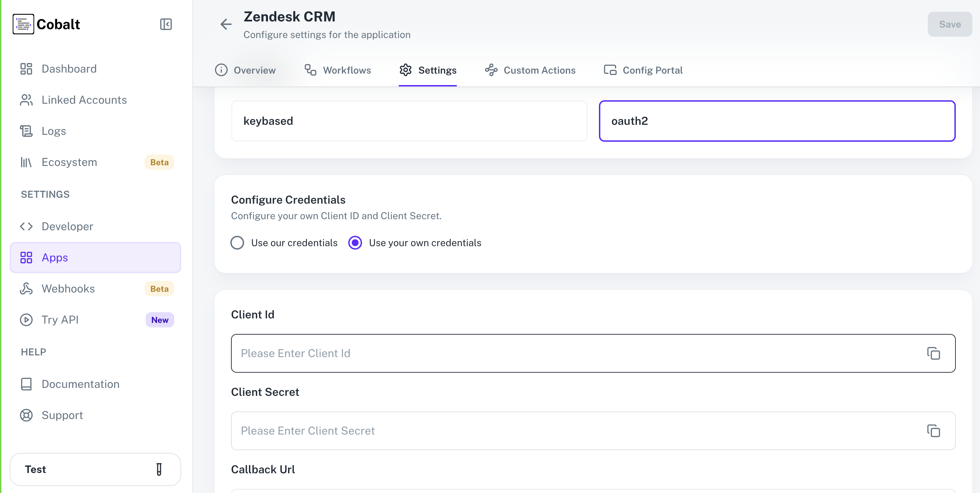The width and height of the screenshot is (980, 493).
Task: Open the Webhooks beta page
Action: 68,288
